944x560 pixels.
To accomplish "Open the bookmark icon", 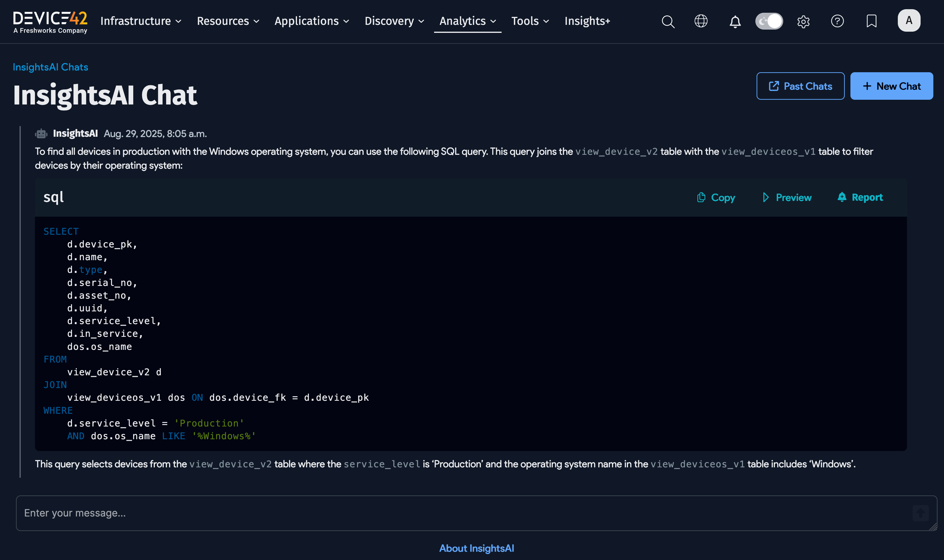I will [x=871, y=21].
